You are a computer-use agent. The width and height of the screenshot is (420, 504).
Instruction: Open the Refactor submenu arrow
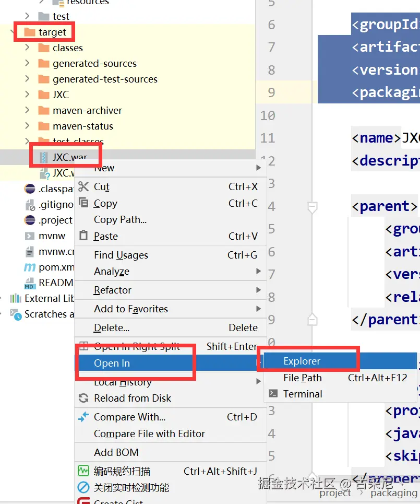[258, 290]
